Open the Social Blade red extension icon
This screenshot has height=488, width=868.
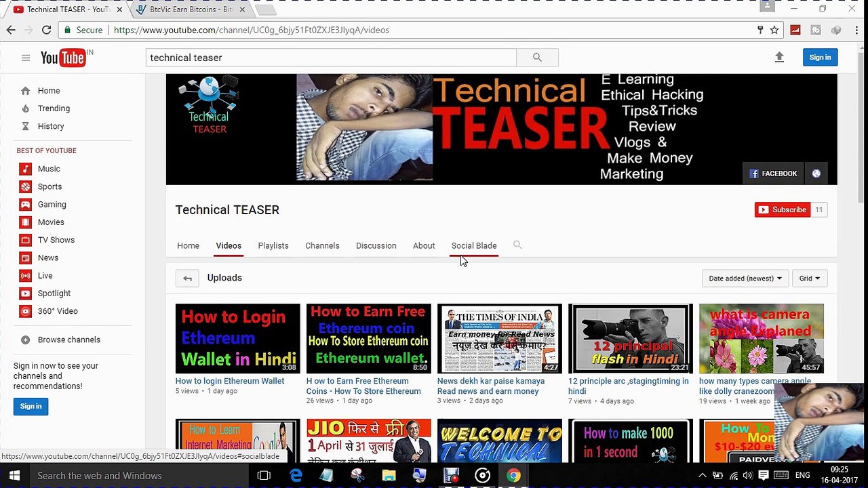pos(795,30)
